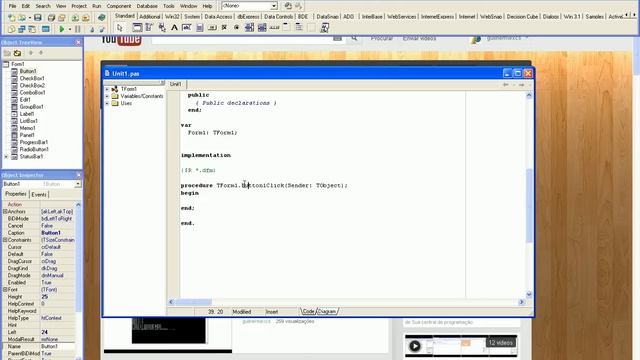The height and width of the screenshot is (360, 640).
Task: Click the Pause debugger icon
Action: 78,29
